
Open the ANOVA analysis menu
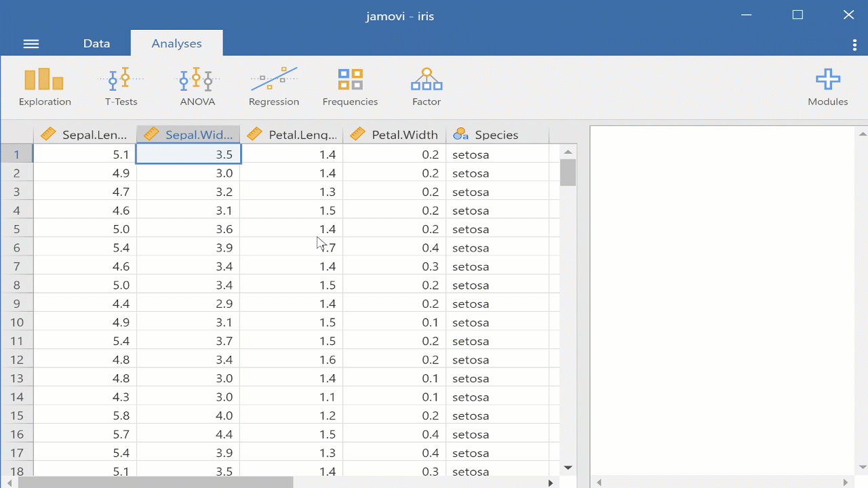[197, 85]
